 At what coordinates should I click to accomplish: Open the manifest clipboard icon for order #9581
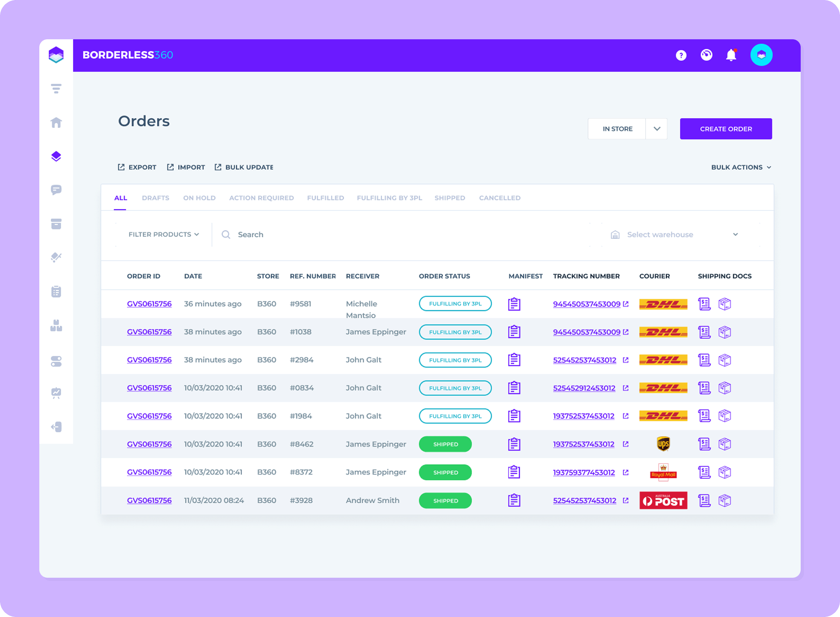pyautogui.click(x=514, y=304)
